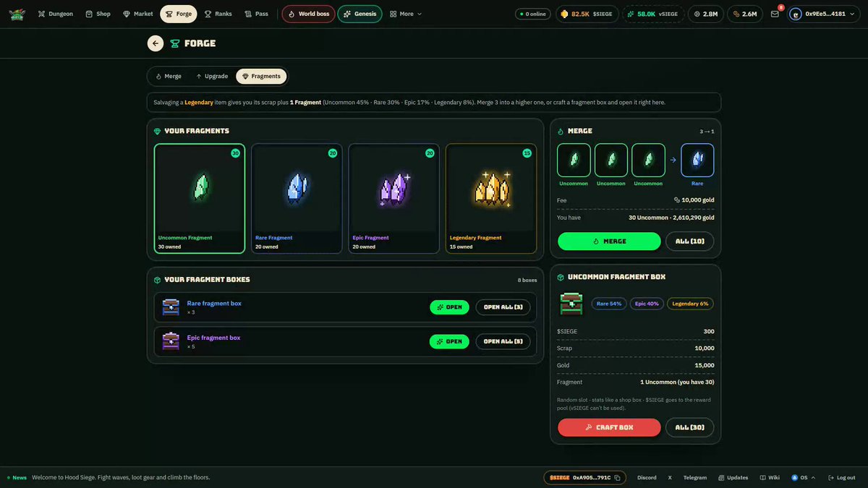Go to the Dungeon page
868x488 pixels.
tap(55, 14)
